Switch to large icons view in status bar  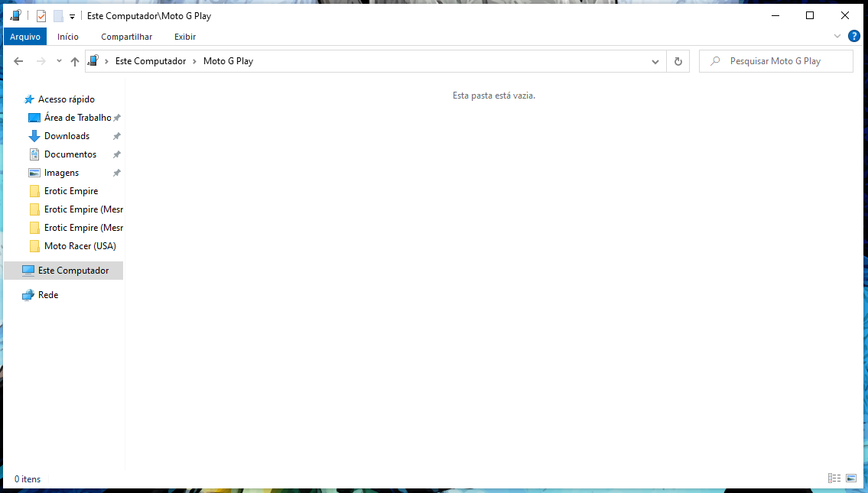(x=851, y=478)
